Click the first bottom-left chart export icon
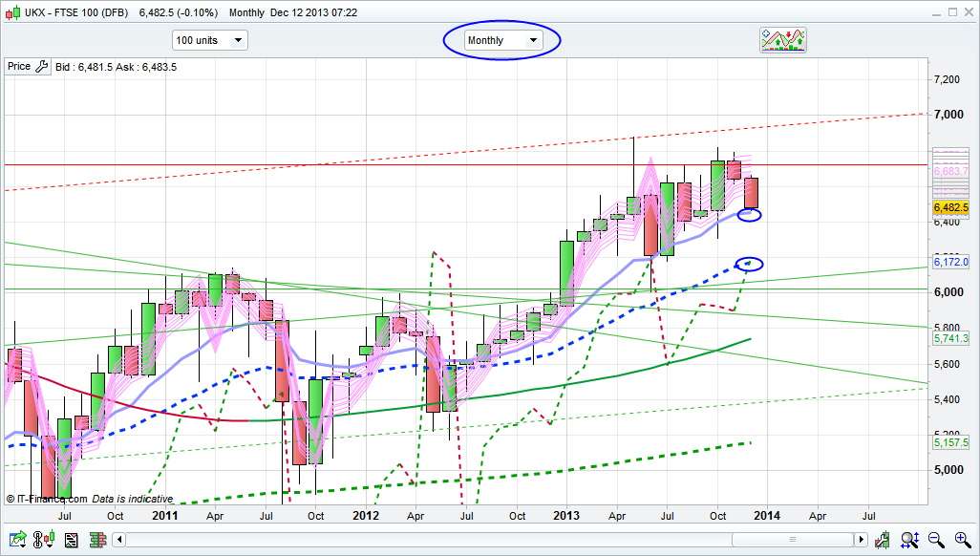The width and height of the screenshot is (980, 556). (x=17, y=541)
